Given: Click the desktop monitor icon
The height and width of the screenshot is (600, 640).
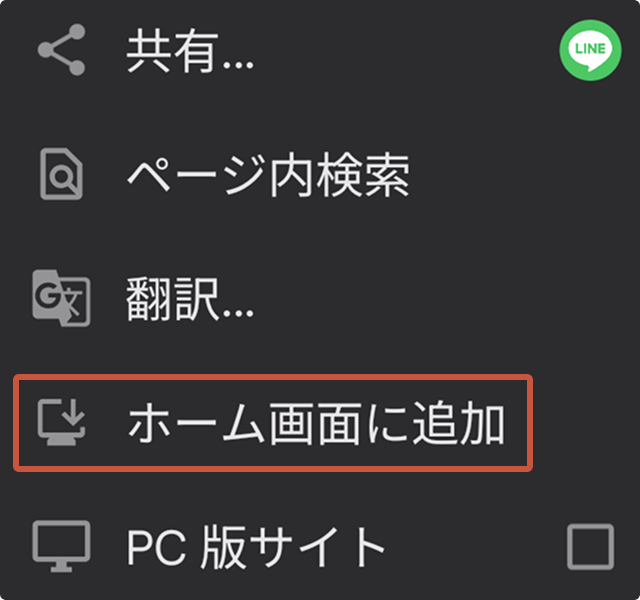Looking at the screenshot, I should (61, 546).
